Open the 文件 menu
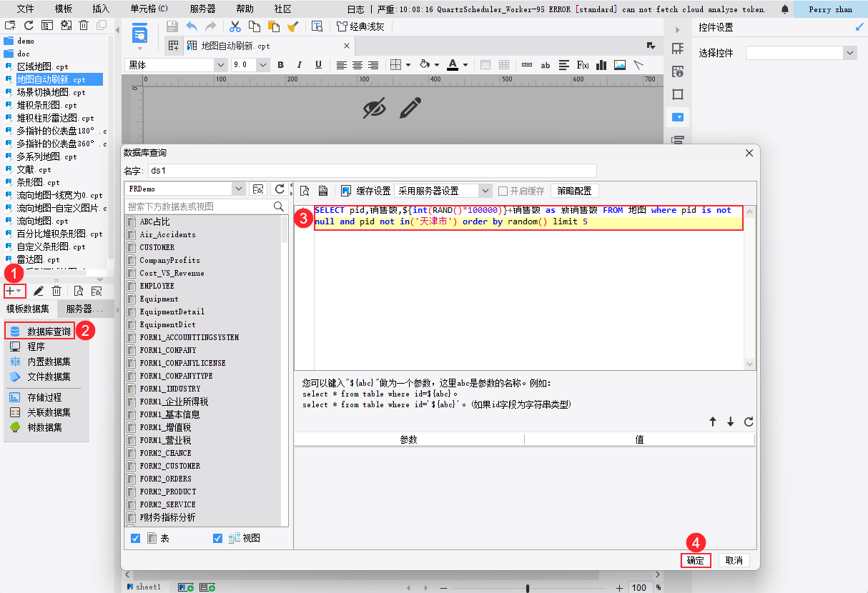This screenshot has height=593, width=868. (x=26, y=9)
